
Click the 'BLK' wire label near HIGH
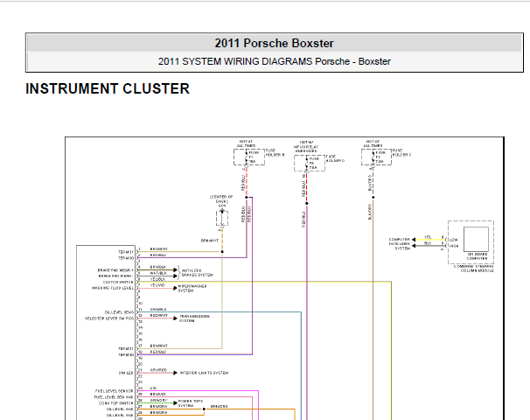coord(428,243)
